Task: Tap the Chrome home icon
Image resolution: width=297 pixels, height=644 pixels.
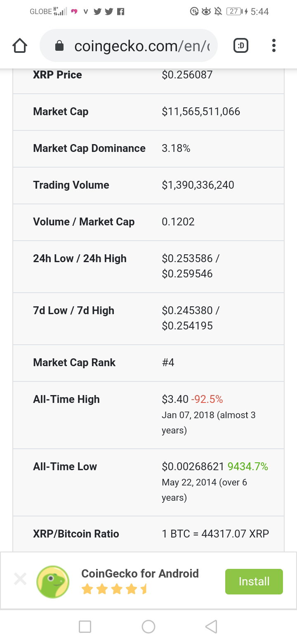Action: coord(20,46)
